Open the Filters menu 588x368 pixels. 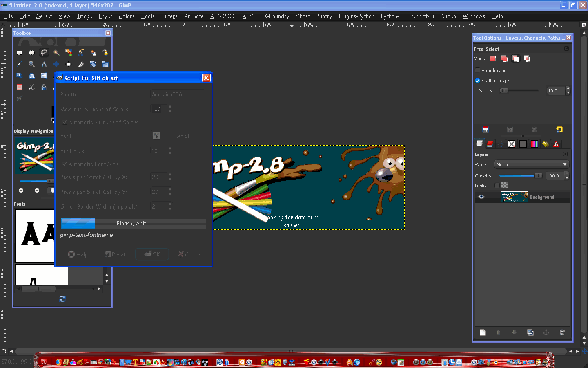169,16
